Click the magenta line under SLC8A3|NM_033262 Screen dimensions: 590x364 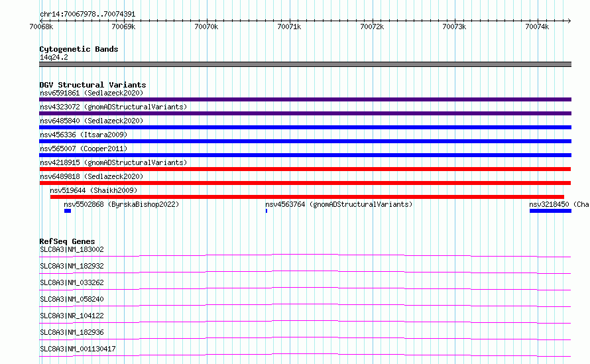305,288
